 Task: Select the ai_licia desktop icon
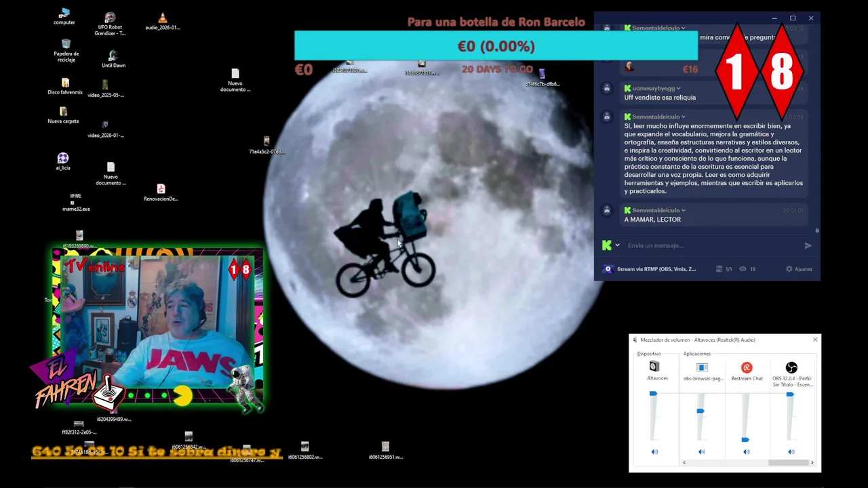[x=63, y=161]
